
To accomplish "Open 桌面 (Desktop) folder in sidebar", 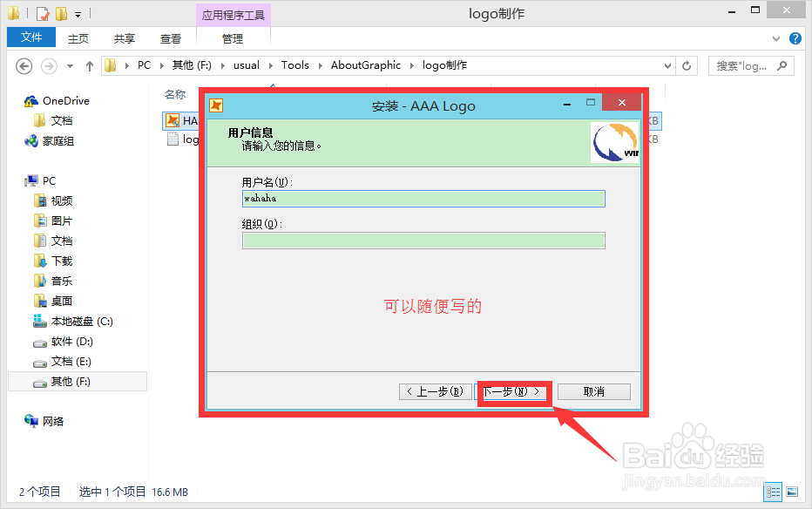I will [54, 301].
